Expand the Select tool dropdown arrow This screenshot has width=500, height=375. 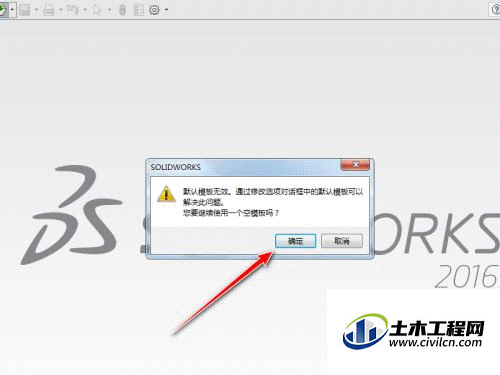pyautogui.click(x=109, y=10)
